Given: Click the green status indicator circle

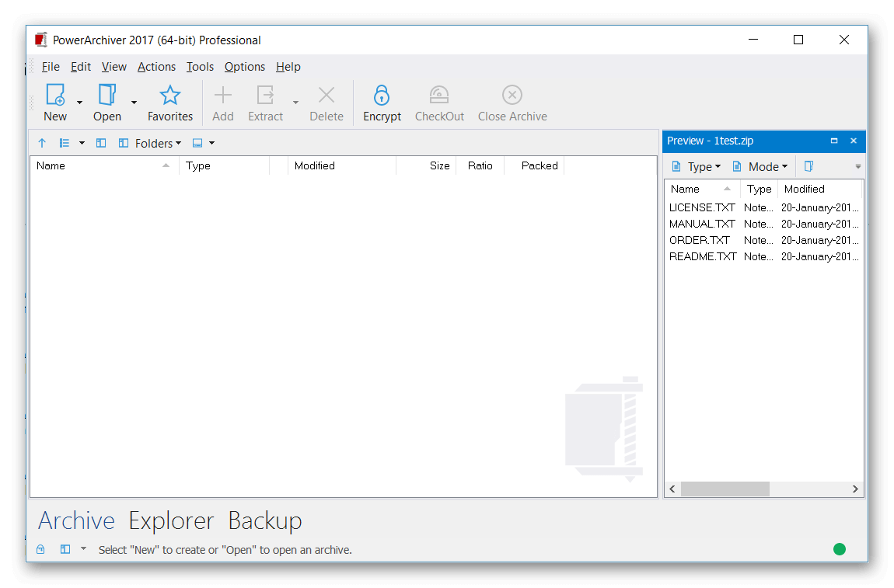Looking at the screenshot, I should (840, 549).
